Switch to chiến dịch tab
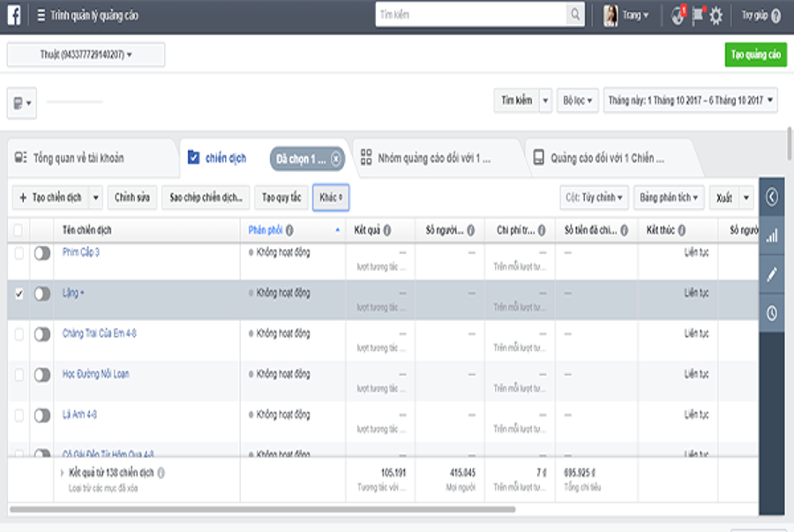The width and height of the screenshot is (794, 532). [x=225, y=159]
